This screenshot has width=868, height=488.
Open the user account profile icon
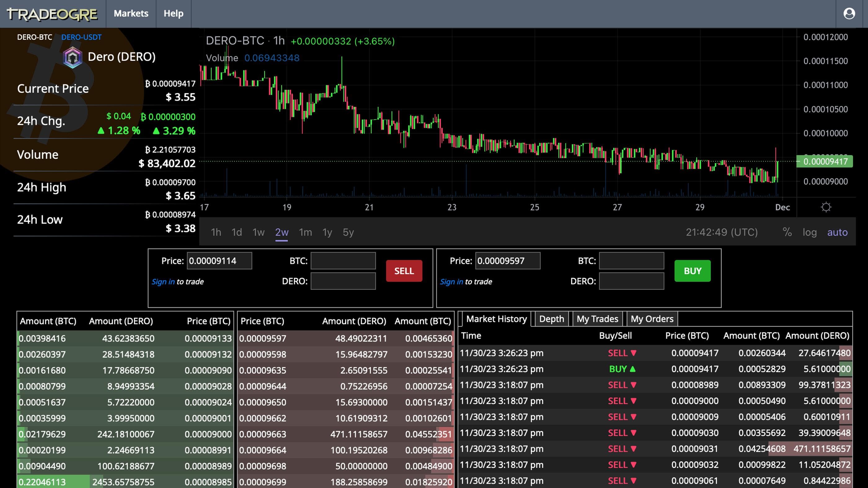click(x=849, y=13)
